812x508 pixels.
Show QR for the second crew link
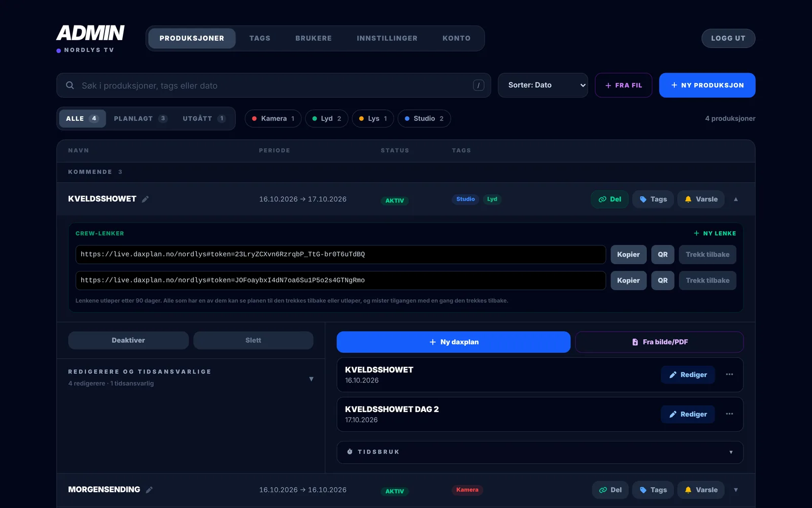pos(663,280)
